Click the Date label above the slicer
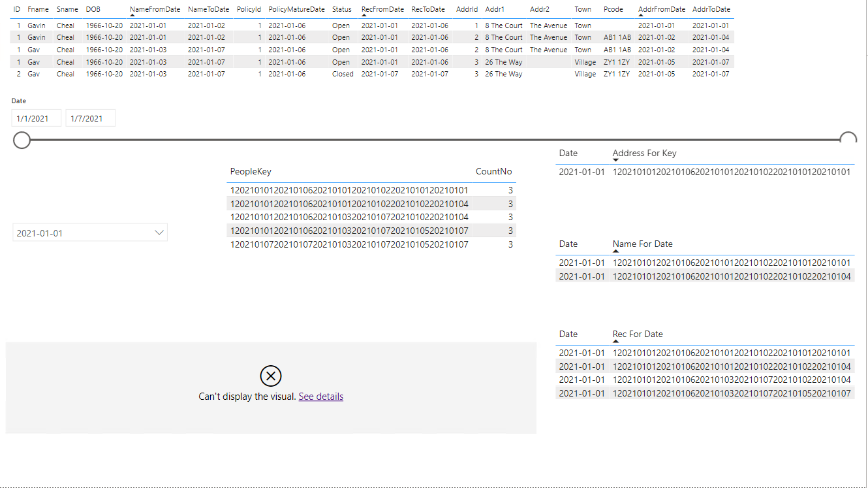Image resolution: width=868 pixels, height=488 pixels. click(18, 101)
